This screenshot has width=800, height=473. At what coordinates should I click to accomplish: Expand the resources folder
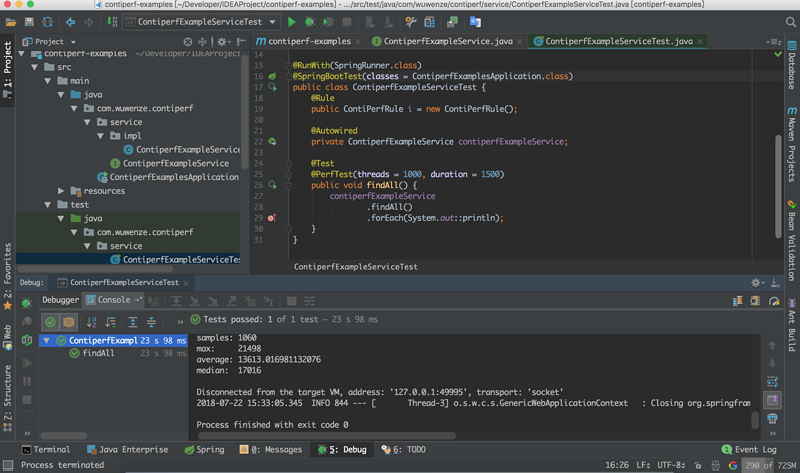pos(61,191)
